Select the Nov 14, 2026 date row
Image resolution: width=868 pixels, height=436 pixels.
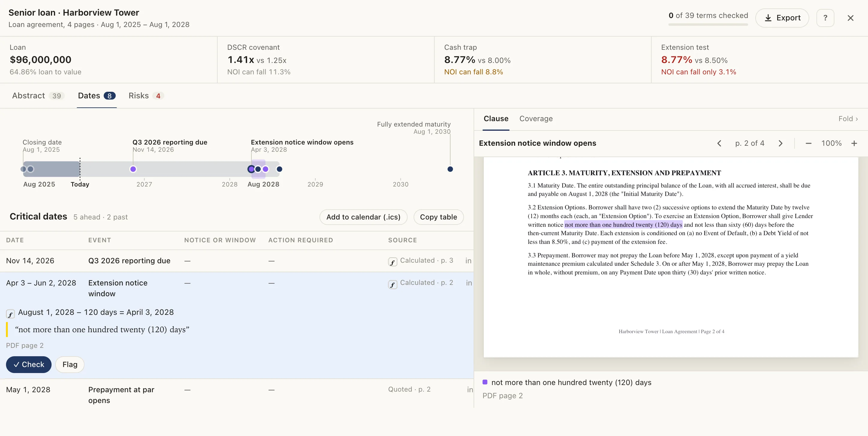pos(236,261)
